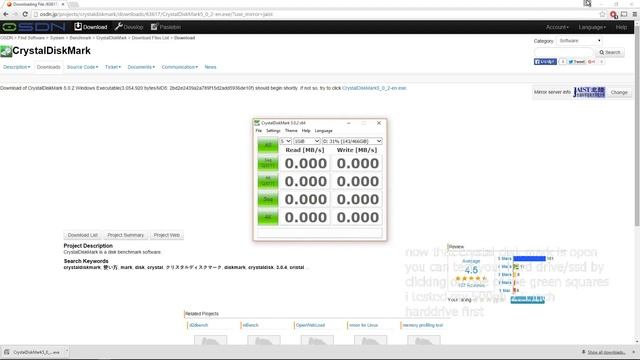
Task: Expand the Account menu
Action: (x=557, y=27)
